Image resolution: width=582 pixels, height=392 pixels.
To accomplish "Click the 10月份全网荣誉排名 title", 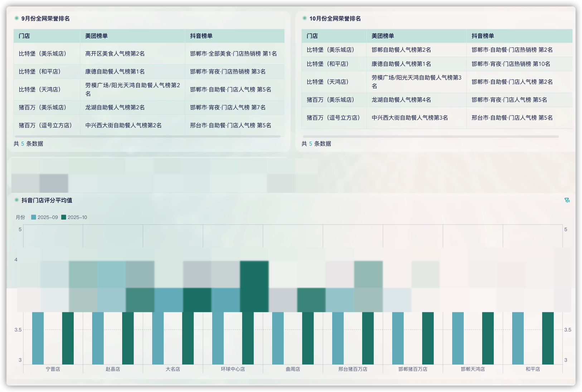I will (335, 19).
